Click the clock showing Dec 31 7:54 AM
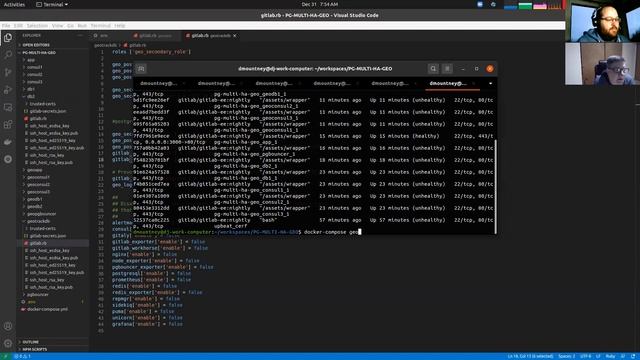Image resolution: width=640 pixels, height=360 pixels. pos(320,4)
